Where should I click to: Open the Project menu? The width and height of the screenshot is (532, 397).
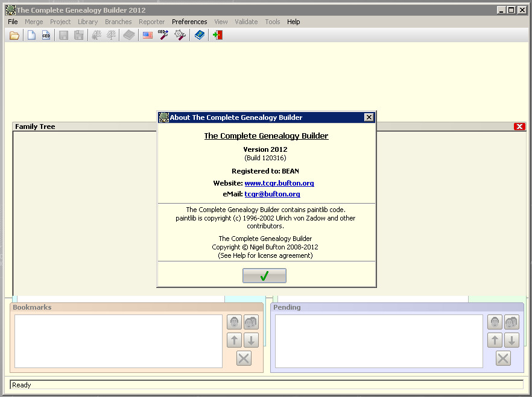pyautogui.click(x=60, y=22)
